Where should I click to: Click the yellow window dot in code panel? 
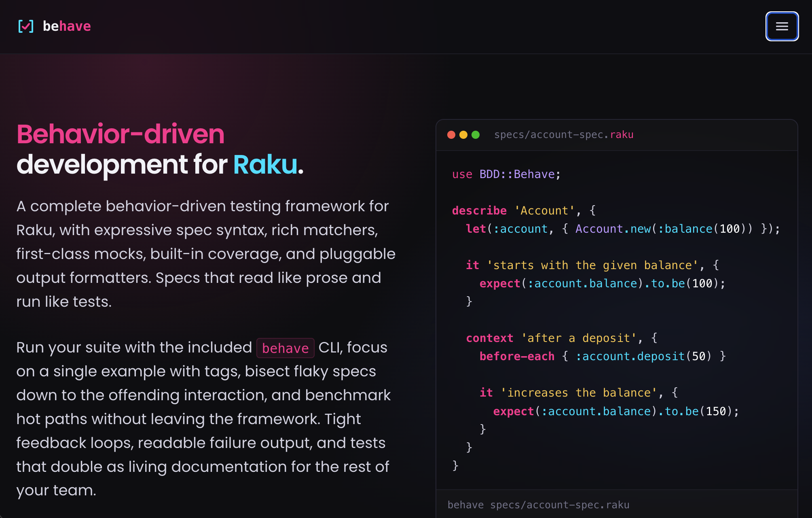463,135
